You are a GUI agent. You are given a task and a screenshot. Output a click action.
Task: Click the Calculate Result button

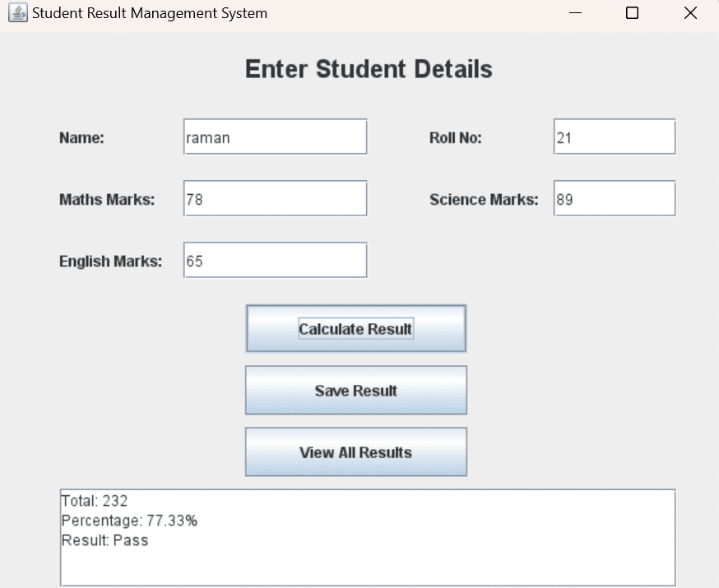pos(356,329)
